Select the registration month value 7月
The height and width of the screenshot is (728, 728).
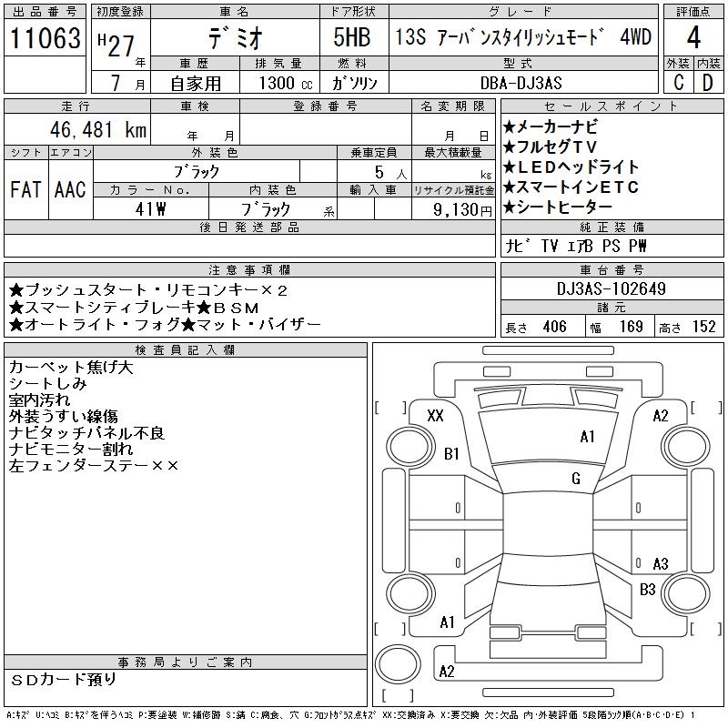[x=127, y=83]
